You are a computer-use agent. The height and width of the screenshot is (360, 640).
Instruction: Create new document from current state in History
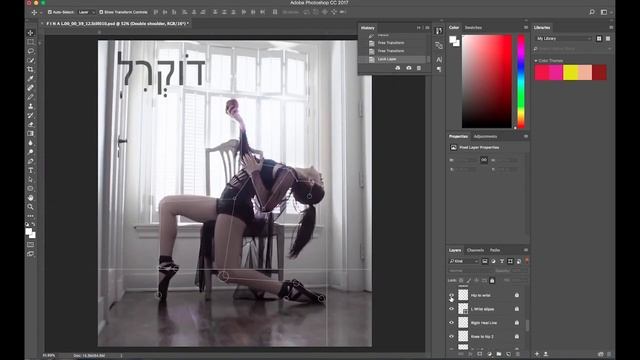click(398, 68)
